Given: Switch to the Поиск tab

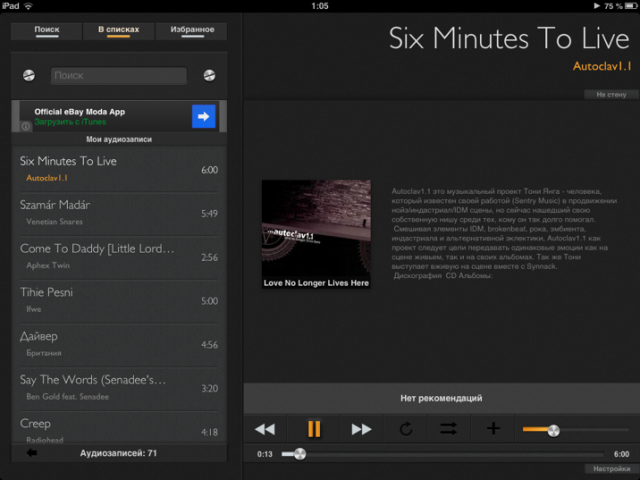Looking at the screenshot, I should pyautogui.click(x=47, y=31).
